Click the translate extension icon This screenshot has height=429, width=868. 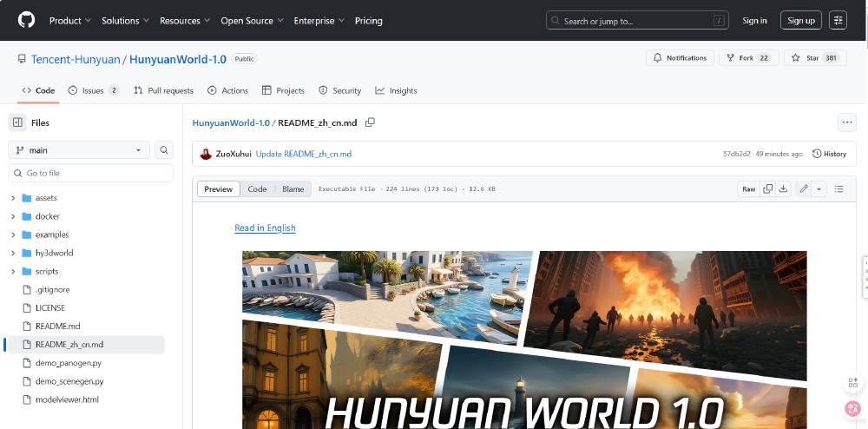[853, 408]
